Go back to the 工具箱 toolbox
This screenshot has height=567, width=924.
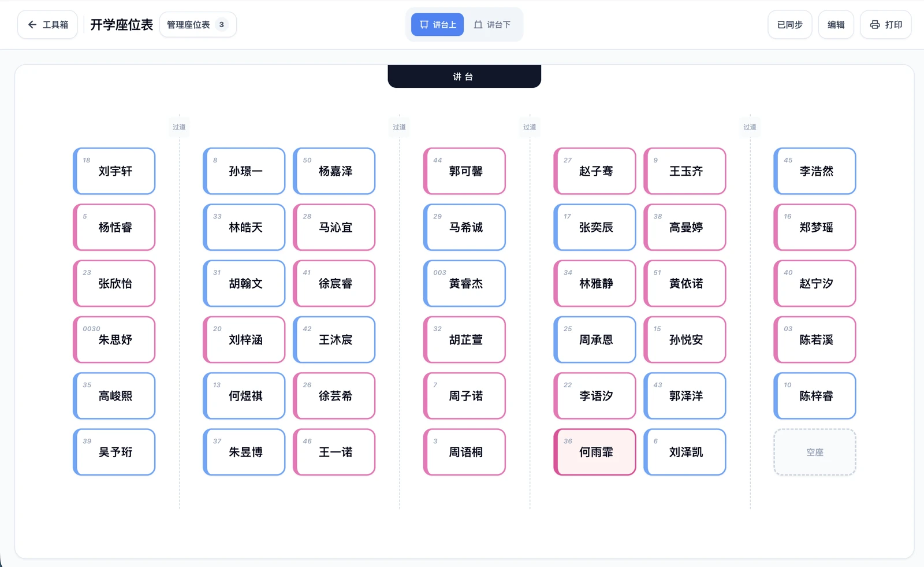[x=47, y=25]
